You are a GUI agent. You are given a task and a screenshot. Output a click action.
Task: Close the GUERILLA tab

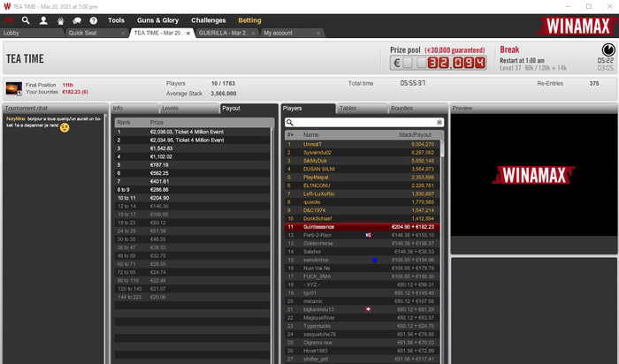point(254,34)
